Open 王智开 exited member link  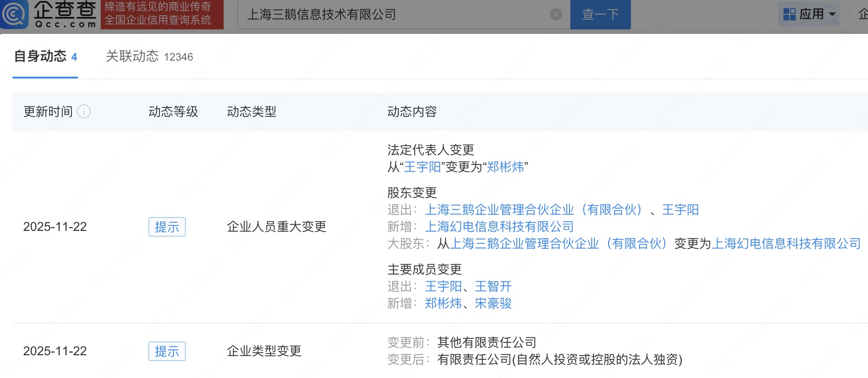pyautogui.click(x=493, y=286)
